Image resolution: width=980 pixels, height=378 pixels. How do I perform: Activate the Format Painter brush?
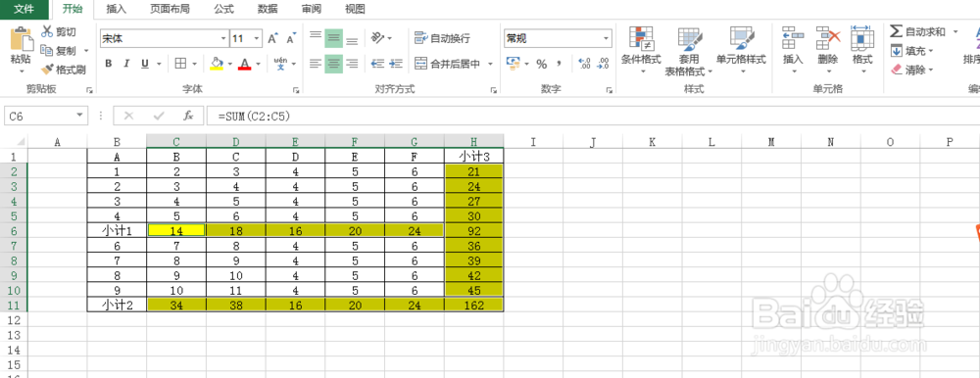[x=47, y=70]
